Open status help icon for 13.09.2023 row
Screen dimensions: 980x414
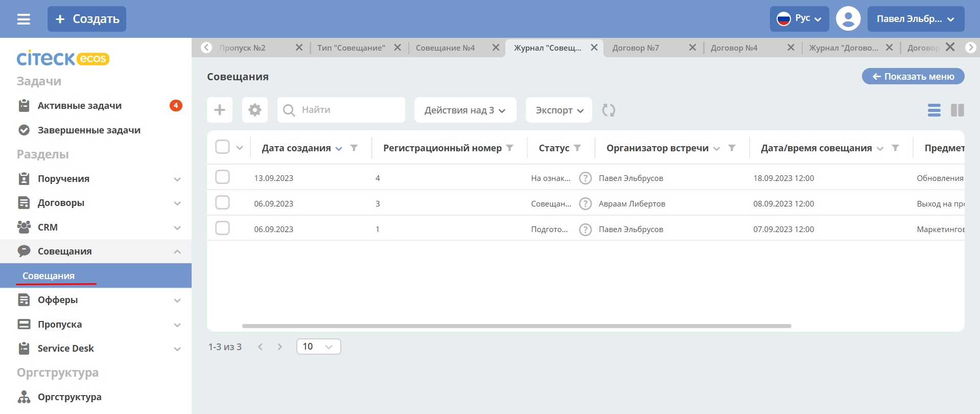[x=585, y=178]
